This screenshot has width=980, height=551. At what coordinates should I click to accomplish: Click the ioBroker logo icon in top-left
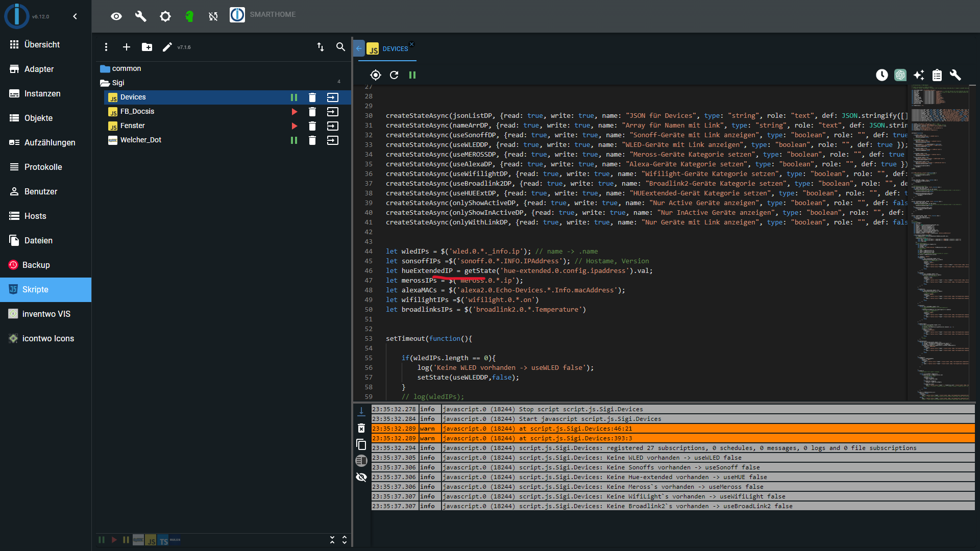click(x=15, y=15)
